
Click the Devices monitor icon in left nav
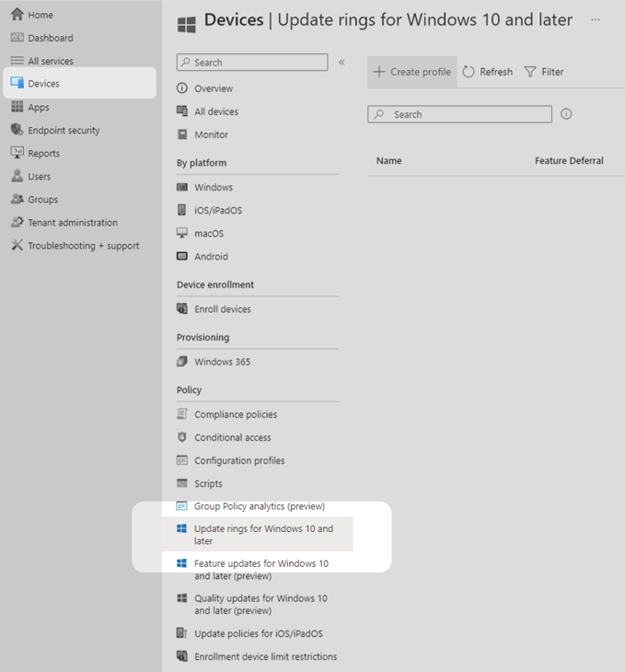click(17, 83)
